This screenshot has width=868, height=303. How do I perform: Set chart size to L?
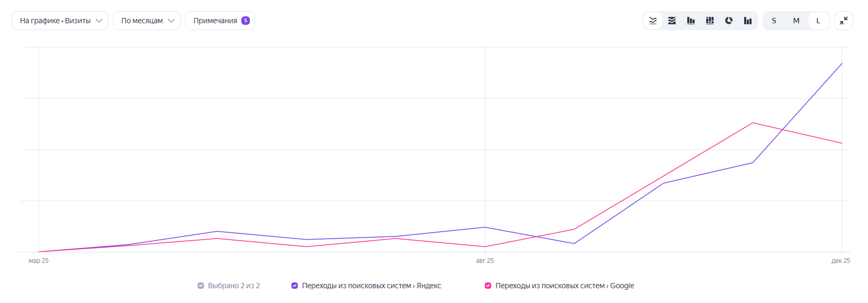click(x=818, y=21)
